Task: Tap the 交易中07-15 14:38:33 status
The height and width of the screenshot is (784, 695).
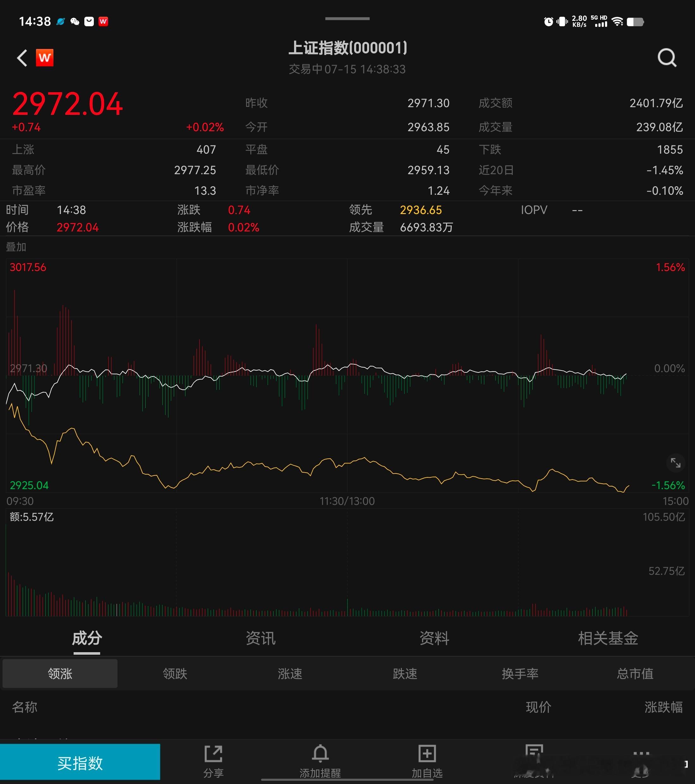Action: click(x=347, y=70)
